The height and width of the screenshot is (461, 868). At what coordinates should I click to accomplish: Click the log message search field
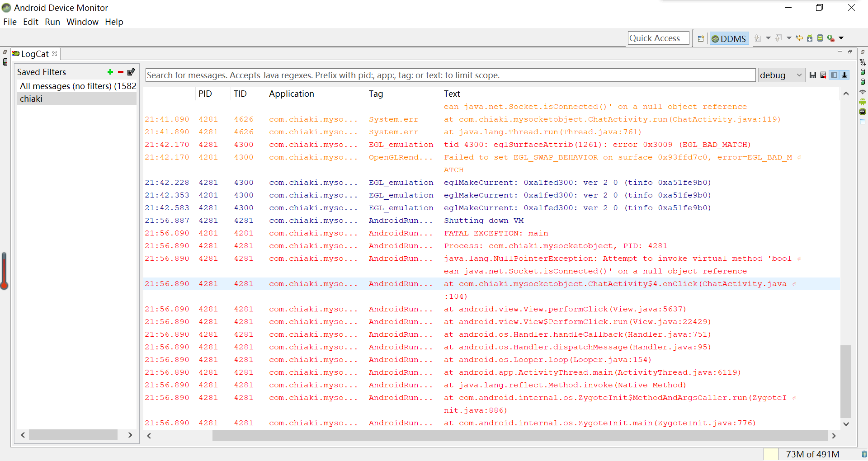(450, 75)
